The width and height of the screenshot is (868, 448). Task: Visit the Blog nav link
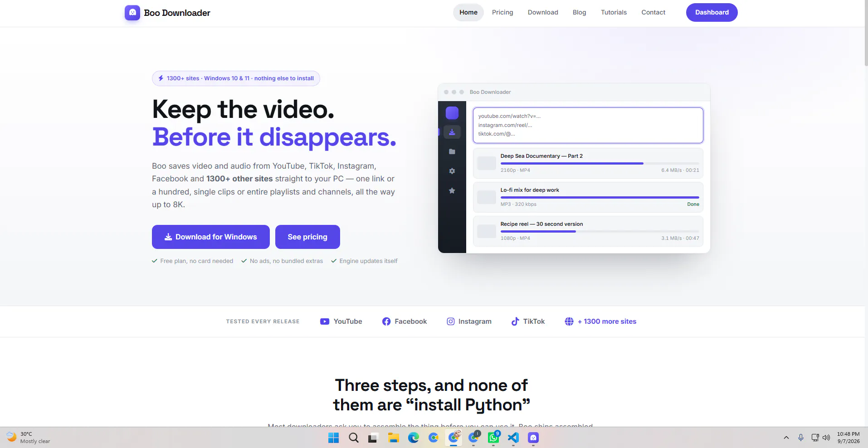pyautogui.click(x=580, y=12)
